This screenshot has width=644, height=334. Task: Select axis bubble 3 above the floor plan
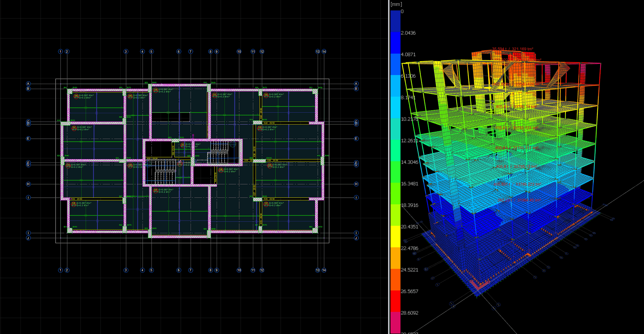point(126,52)
